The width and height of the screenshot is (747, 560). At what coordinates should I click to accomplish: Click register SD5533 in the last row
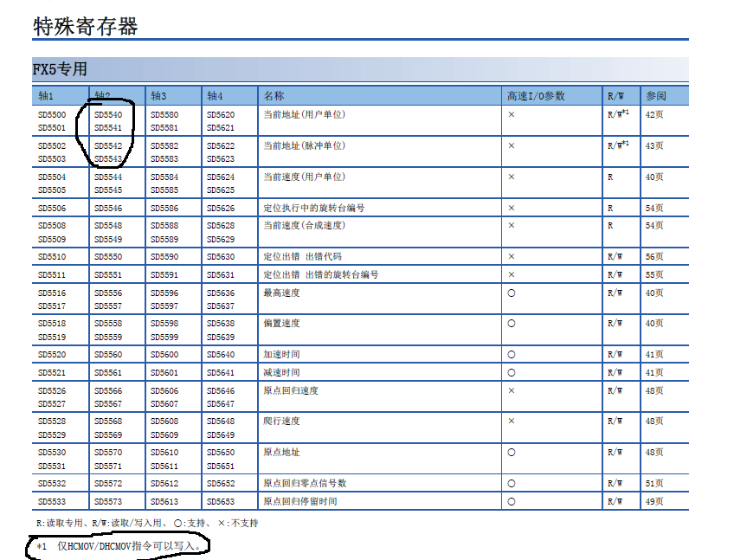(x=52, y=501)
